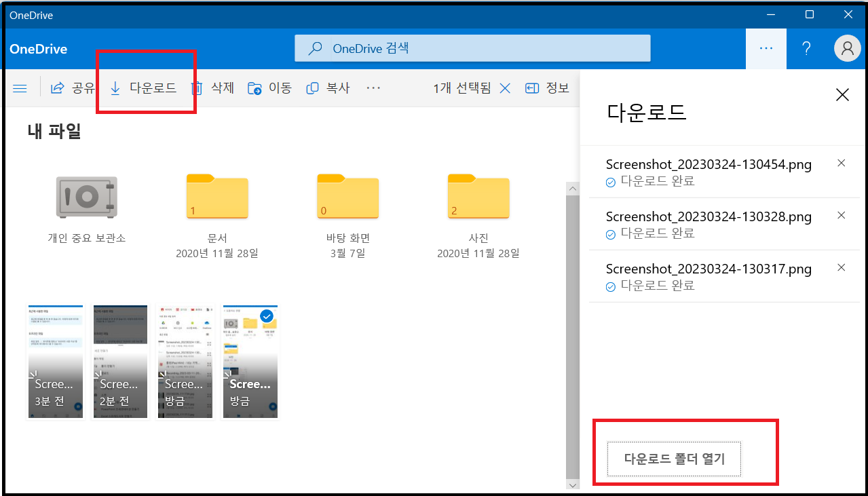Close the 다운로드 panel
Viewport: 868px width, 496px height.
842,95
